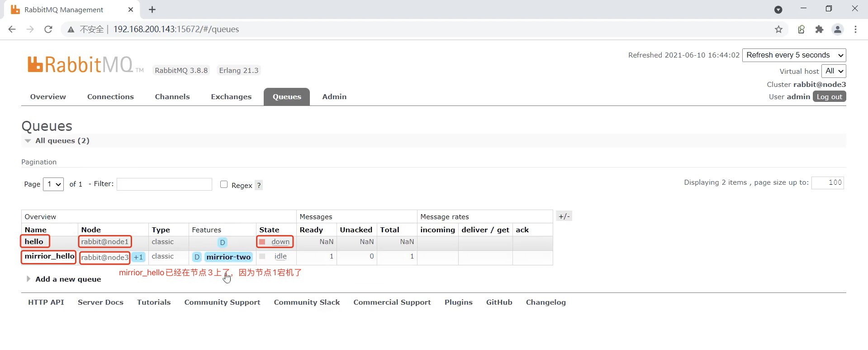Screen dimensions: 868x350
Task: Reload the page with refresh icon
Action: pyautogui.click(x=48, y=29)
